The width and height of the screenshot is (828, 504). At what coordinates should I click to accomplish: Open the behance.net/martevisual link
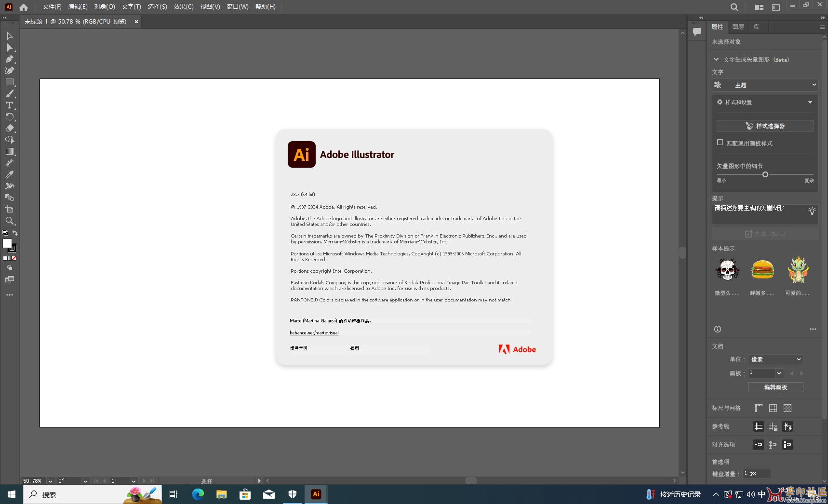[x=314, y=333]
